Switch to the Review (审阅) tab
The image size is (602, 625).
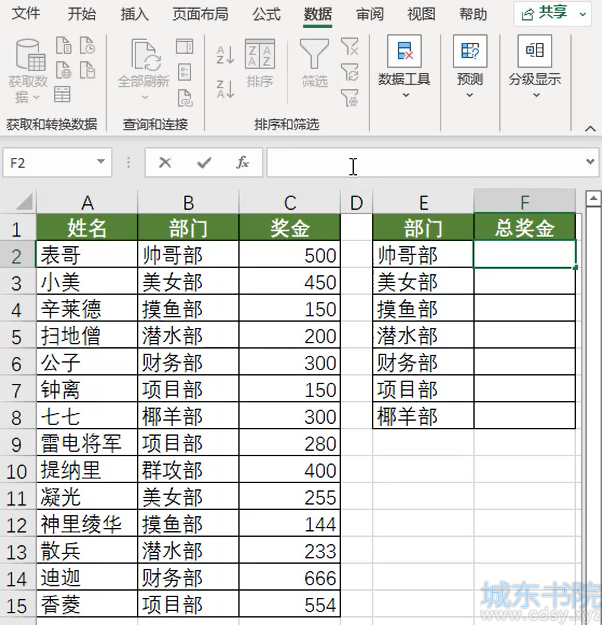(370, 14)
